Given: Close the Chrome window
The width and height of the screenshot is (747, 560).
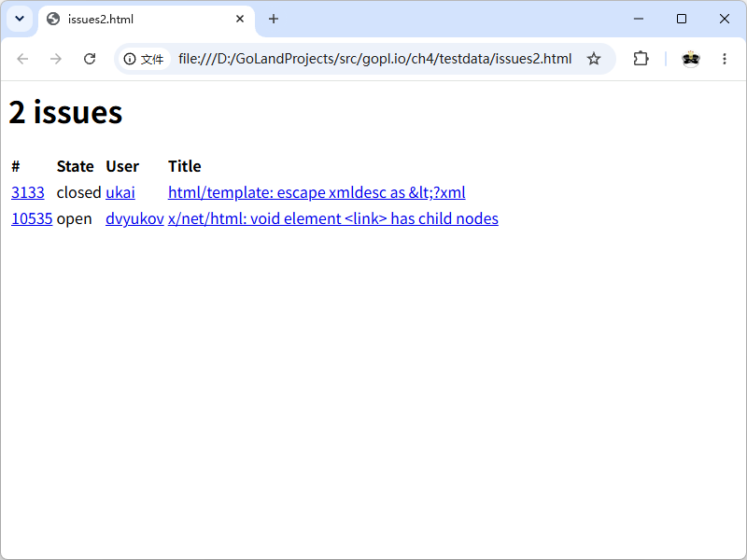Looking at the screenshot, I should tap(725, 19).
